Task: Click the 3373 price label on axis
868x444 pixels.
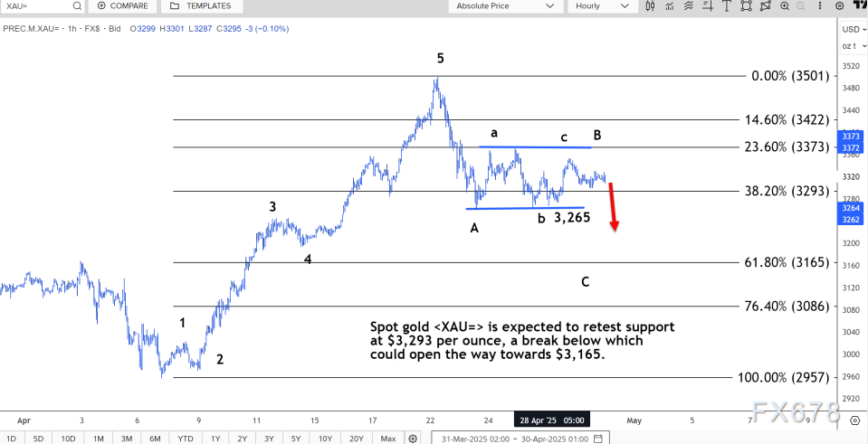Action: (853, 137)
